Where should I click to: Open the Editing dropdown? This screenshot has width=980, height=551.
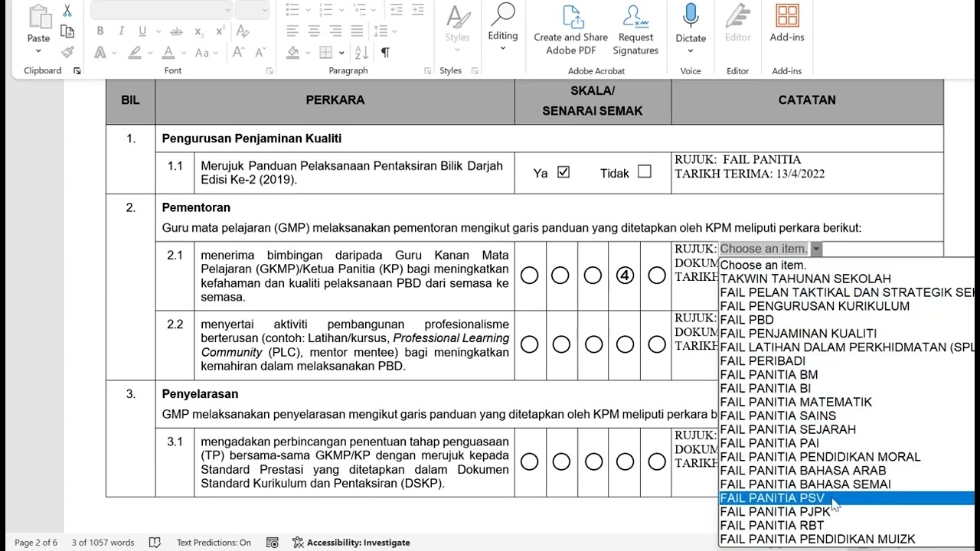(503, 28)
